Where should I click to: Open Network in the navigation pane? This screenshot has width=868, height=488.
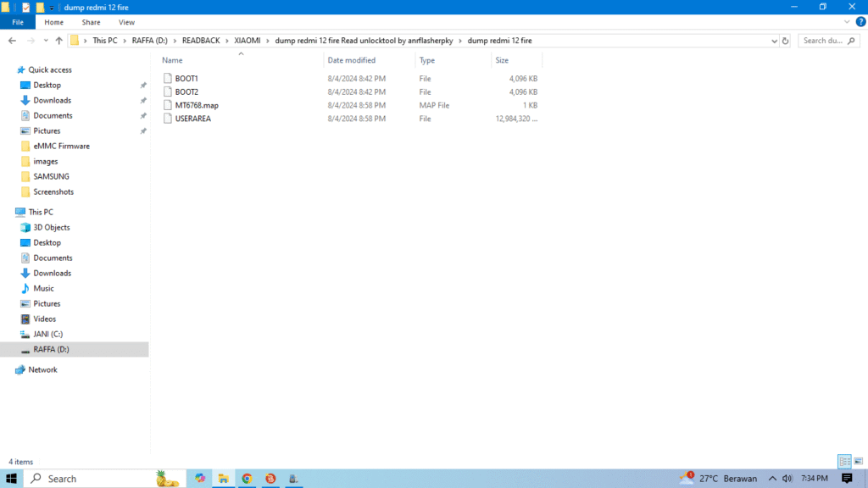pyautogui.click(x=42, y=369)
